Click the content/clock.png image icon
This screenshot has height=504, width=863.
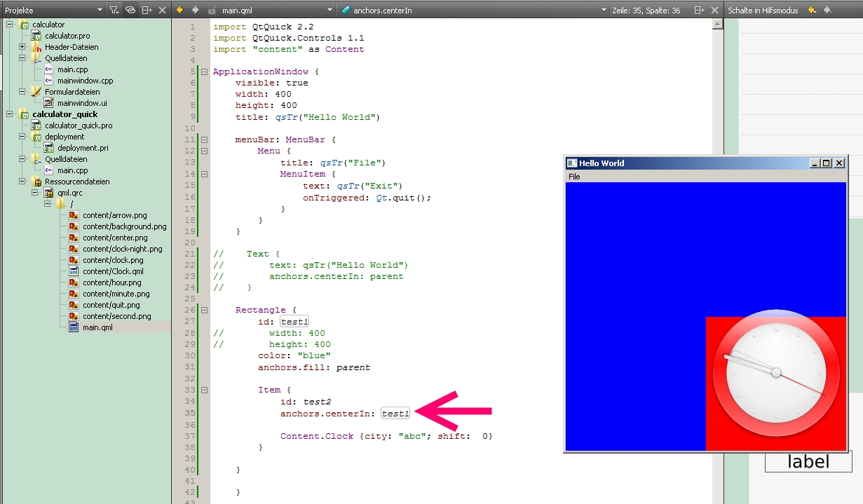click(74, 260)
